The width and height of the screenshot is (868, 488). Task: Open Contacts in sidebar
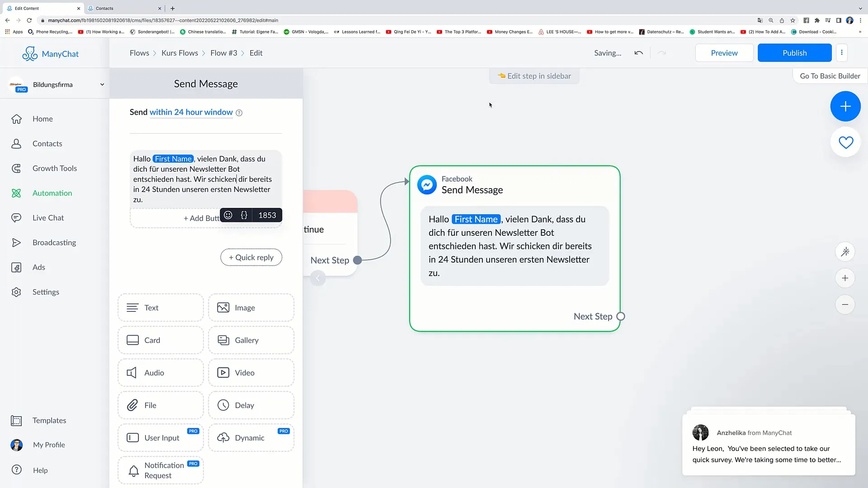[47, 144]
